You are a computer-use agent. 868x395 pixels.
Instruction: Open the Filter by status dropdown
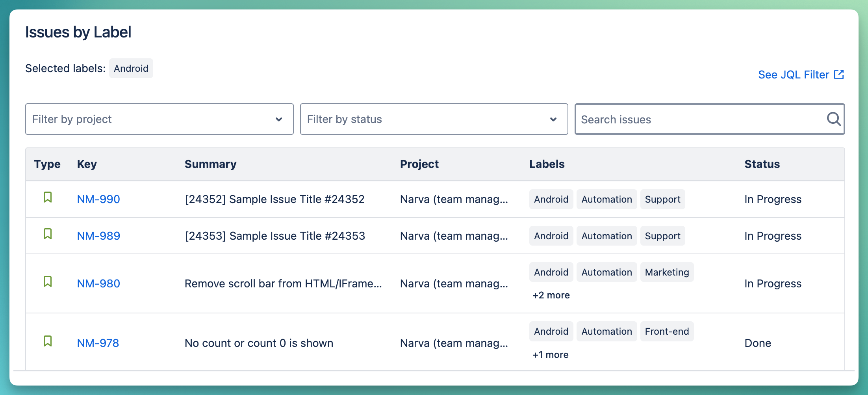click(x=434, y=119)
